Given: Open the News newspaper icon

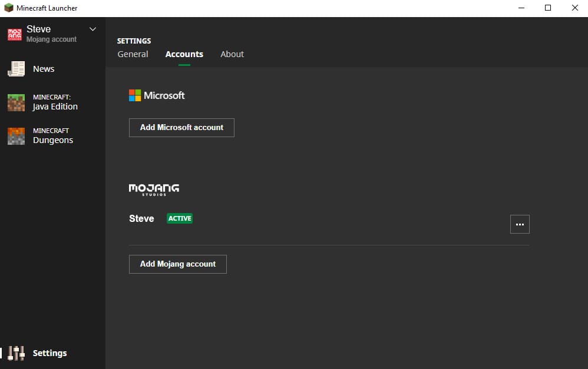Looking at the screenshot, I should pos(16,69).
